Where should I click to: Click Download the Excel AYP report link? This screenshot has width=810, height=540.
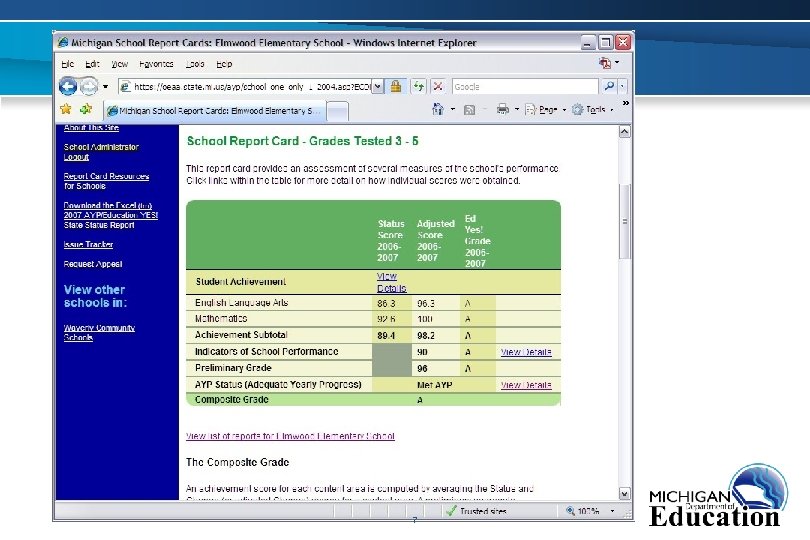point(111,215)
